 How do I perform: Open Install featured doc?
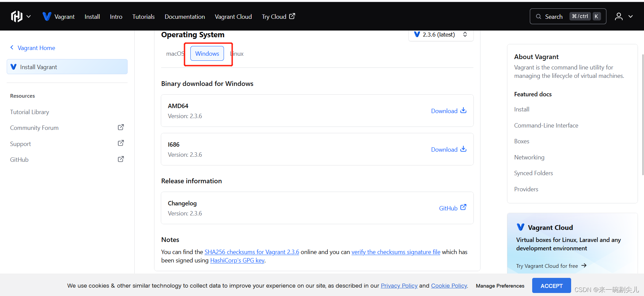coord(522,109)
